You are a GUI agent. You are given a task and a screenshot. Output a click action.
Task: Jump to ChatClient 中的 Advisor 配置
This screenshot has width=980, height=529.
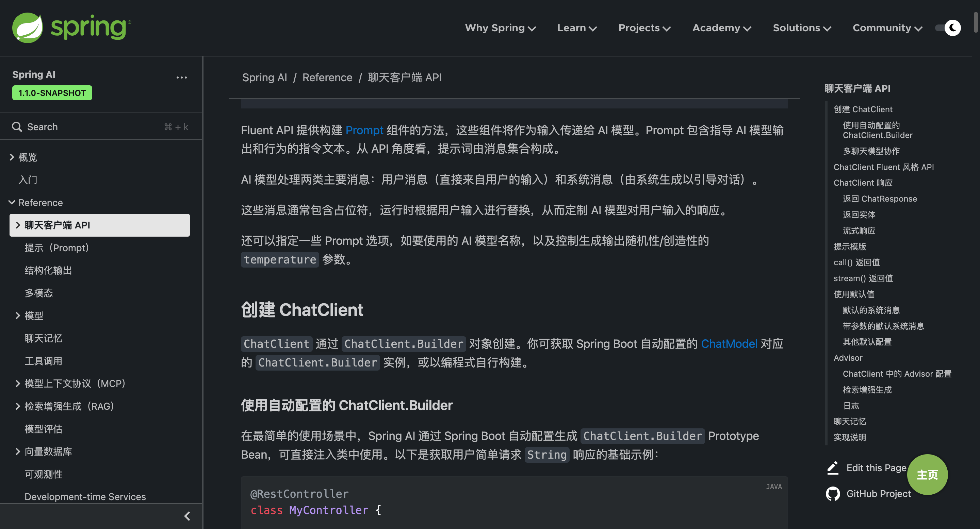[x=897, y=373]
